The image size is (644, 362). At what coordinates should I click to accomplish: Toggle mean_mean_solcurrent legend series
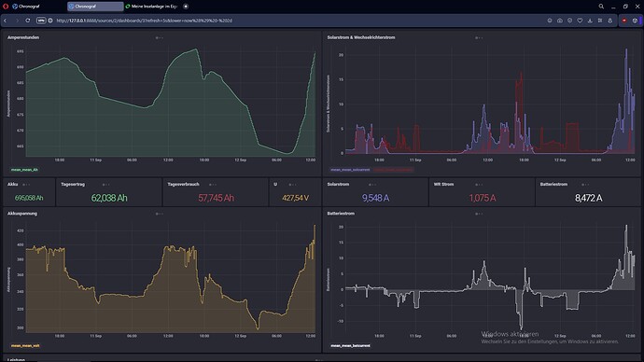click(x=350, y=170)
